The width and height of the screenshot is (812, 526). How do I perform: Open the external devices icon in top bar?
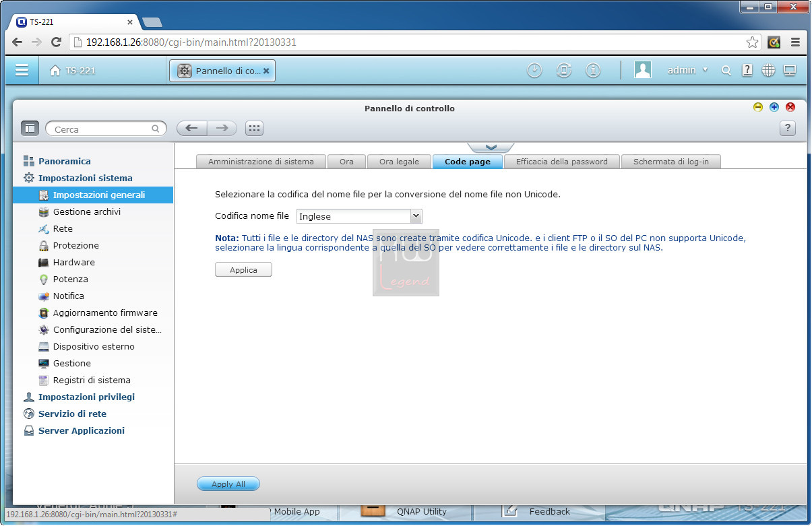(x=564, y=71)
